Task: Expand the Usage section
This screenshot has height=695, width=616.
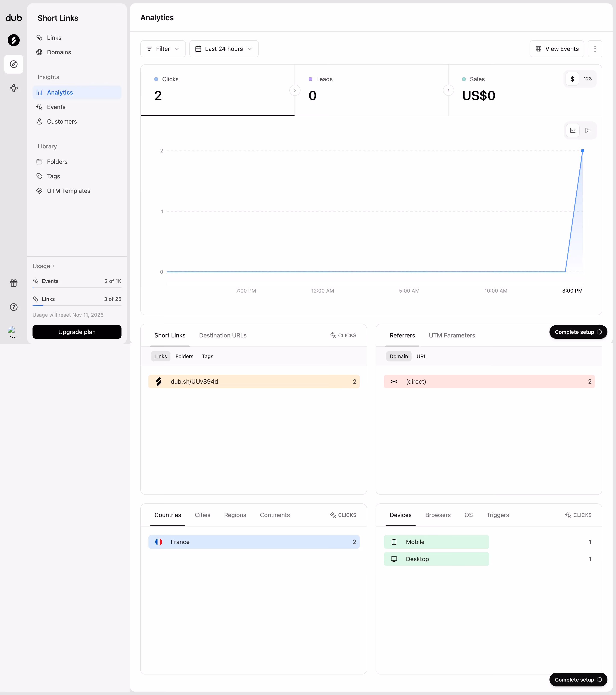Action: click(44, 266)
